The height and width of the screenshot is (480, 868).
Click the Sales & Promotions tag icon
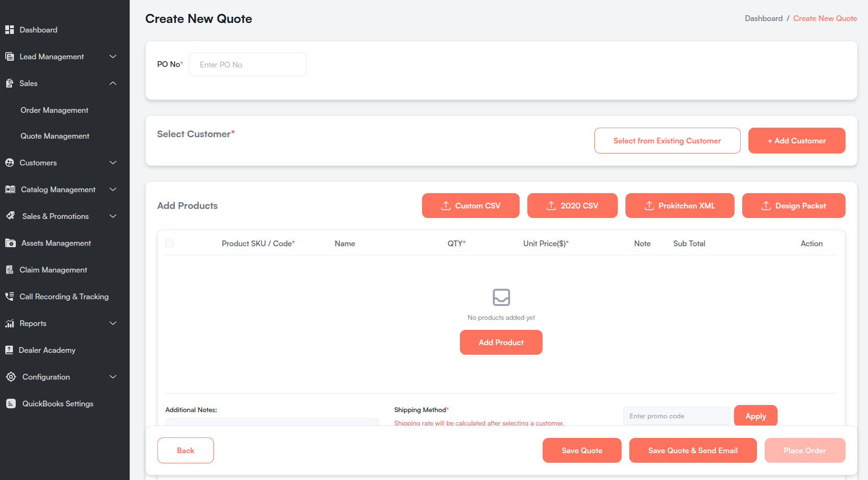coord(11,216)
